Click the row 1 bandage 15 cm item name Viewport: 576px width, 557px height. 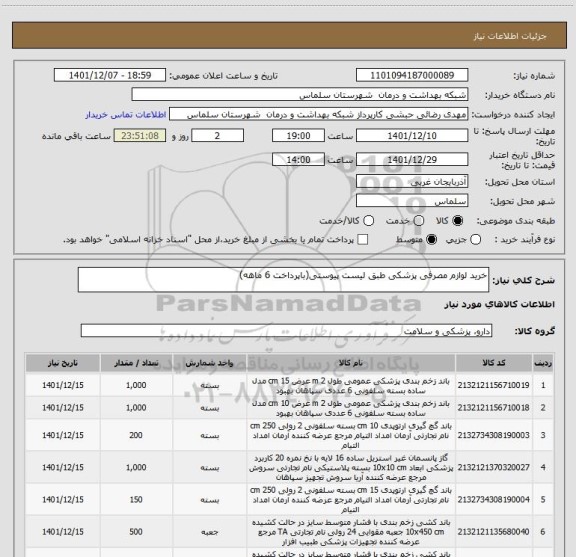[351, 385]
